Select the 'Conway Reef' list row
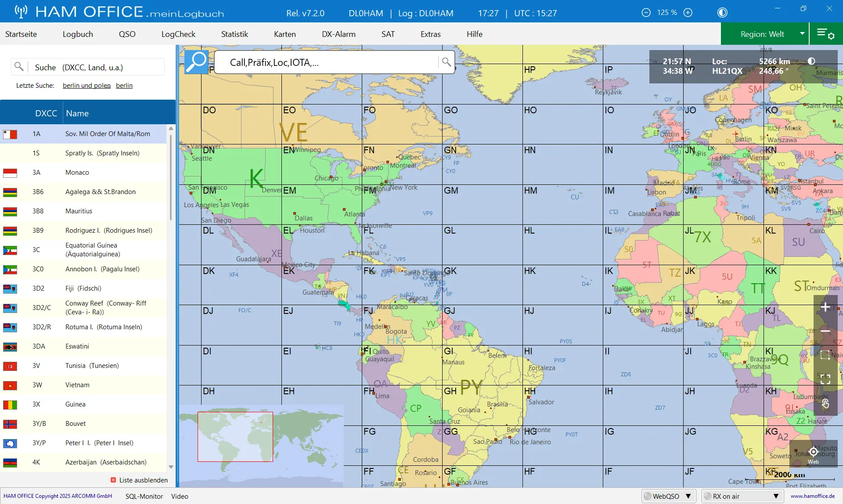 83,308
